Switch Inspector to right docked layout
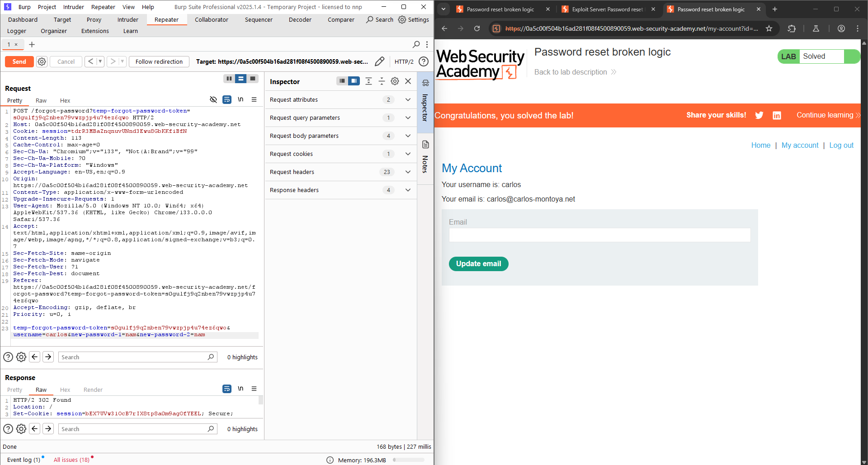Viewport: 868px width, 465px height. 354,81
